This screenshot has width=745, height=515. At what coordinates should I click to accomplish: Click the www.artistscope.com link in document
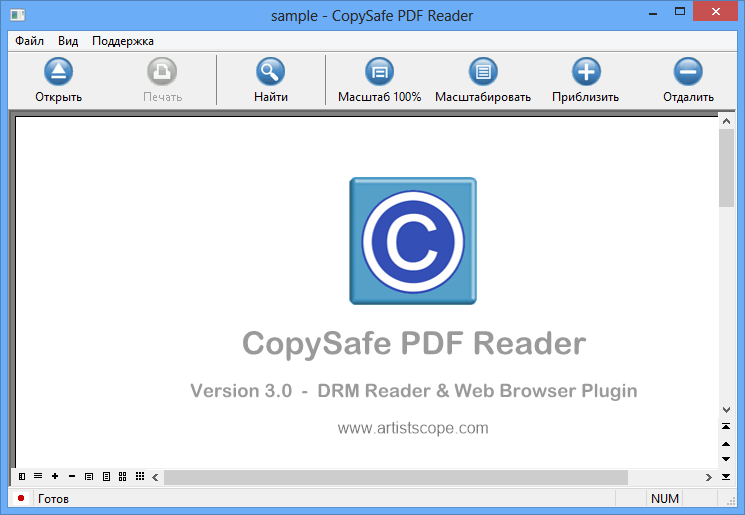click(413, 428)
